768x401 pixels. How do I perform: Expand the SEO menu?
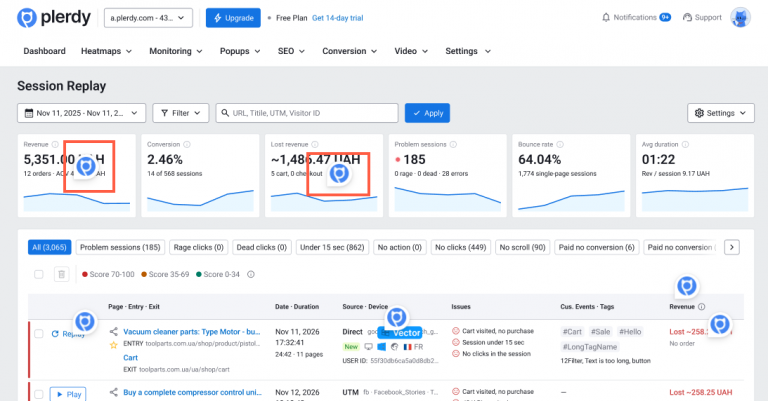[x=291, y=51]
